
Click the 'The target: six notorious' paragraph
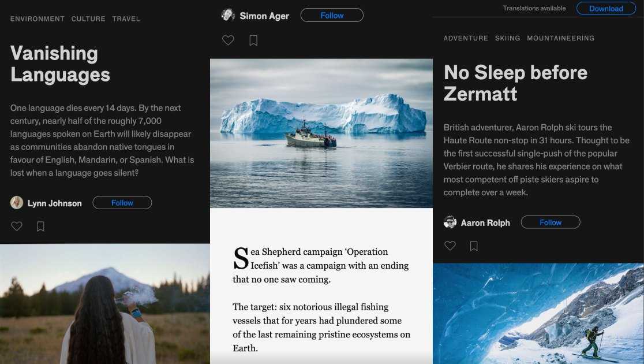pos(321,328)
